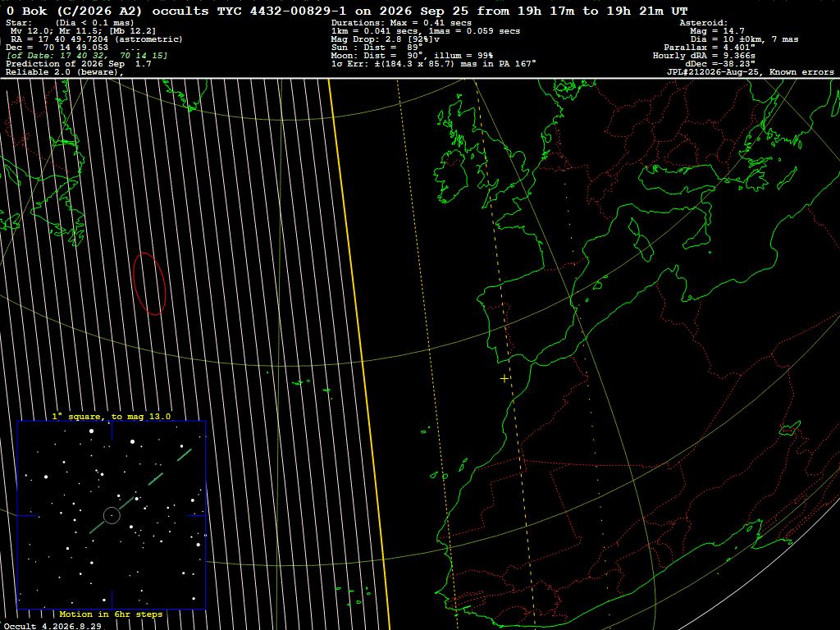The height and width of the screenshot is (630, 840).
Task: Click the 'Occult 4.2026.8.29' version text
Action: tap(52, 626)
